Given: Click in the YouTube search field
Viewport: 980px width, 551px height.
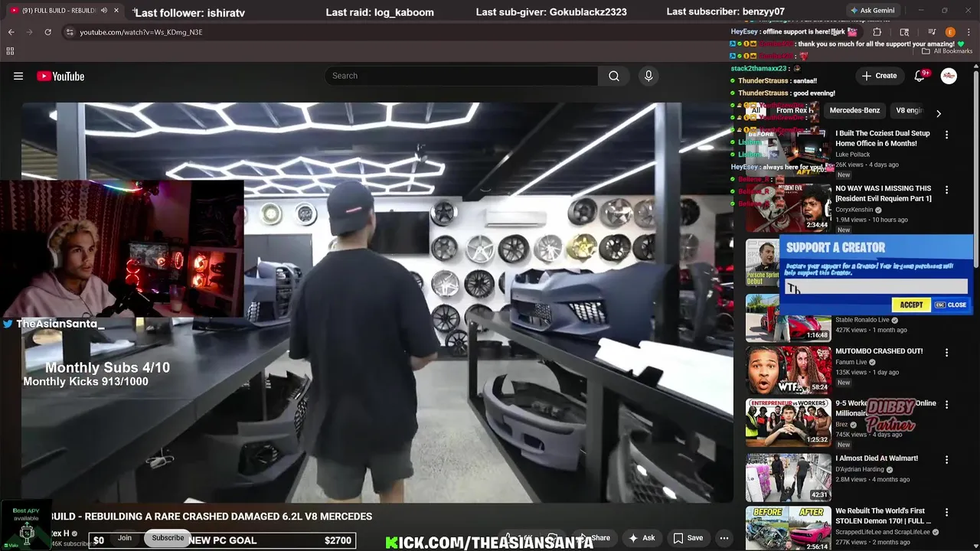Looking at the screenshot, I should [461, 76].
